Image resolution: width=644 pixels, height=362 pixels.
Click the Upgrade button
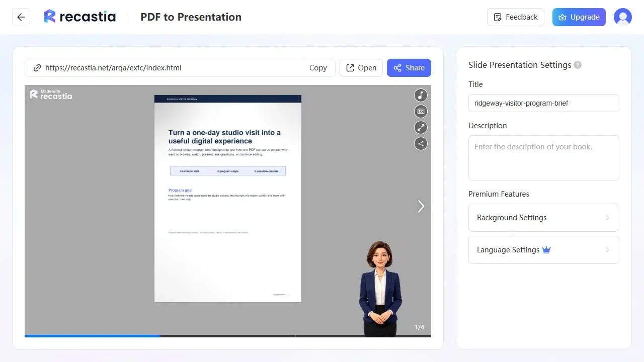coord(579,17)
